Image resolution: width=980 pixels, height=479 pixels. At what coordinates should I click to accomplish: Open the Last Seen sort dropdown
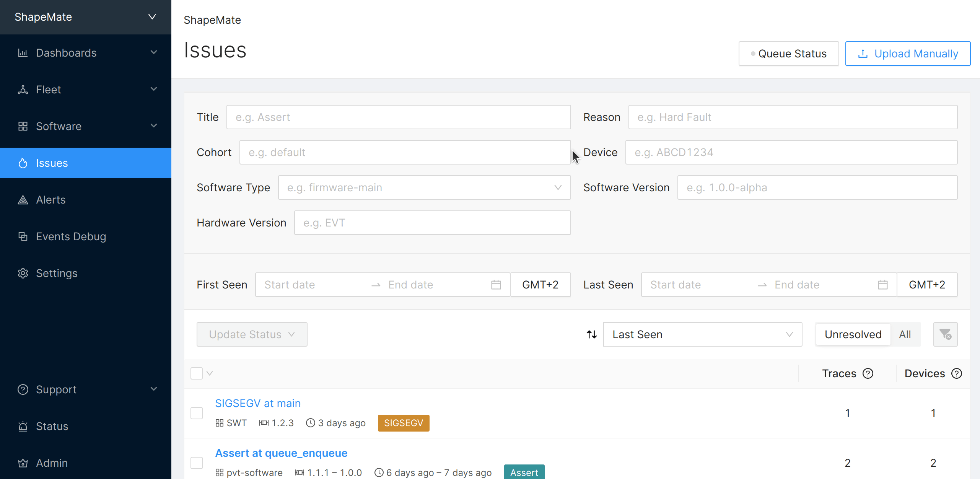pos(703,334)
